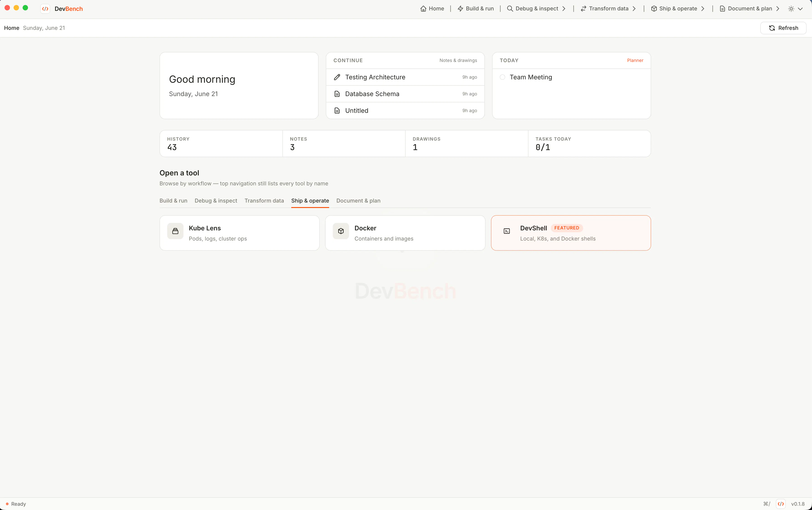Click the DevBench code icon in status bar

point(781,504)
